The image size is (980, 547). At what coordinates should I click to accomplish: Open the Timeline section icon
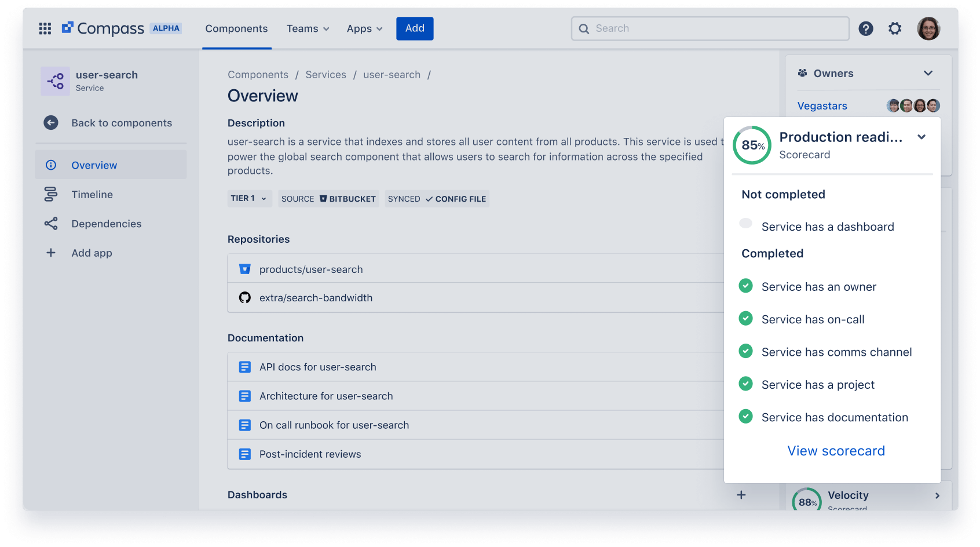(x=51, y=194)
